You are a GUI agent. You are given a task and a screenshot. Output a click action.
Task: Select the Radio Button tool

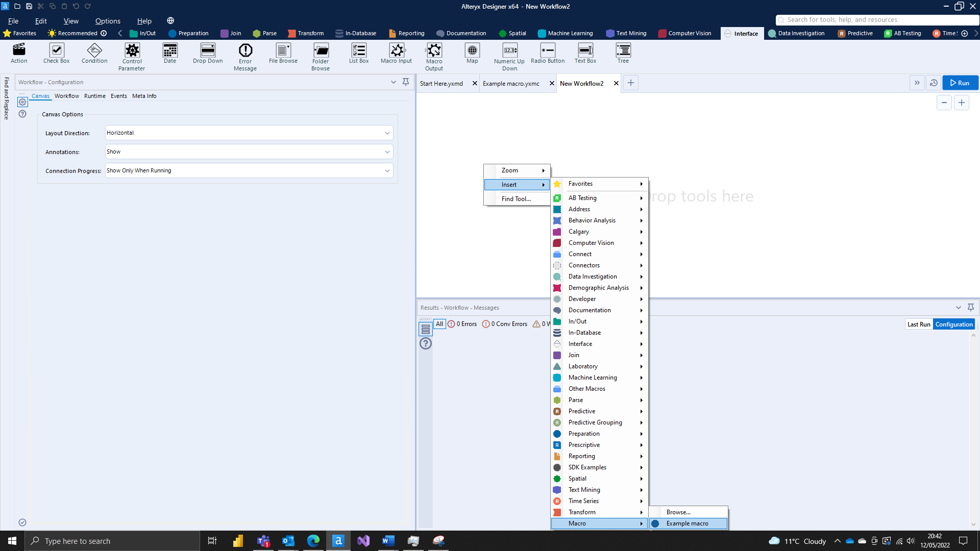(547, 54)
